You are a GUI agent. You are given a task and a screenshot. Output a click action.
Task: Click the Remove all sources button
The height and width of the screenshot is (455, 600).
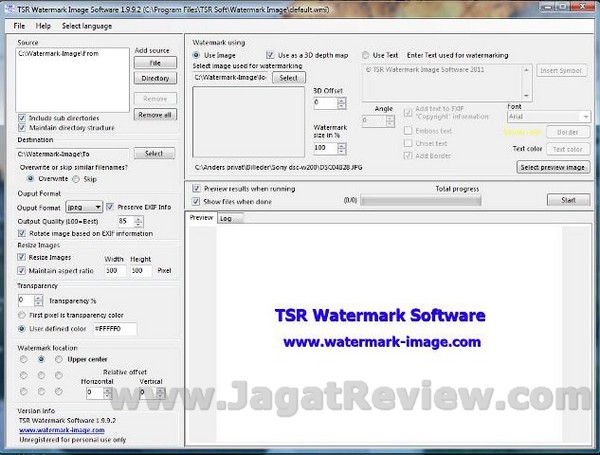click(154, 115)
